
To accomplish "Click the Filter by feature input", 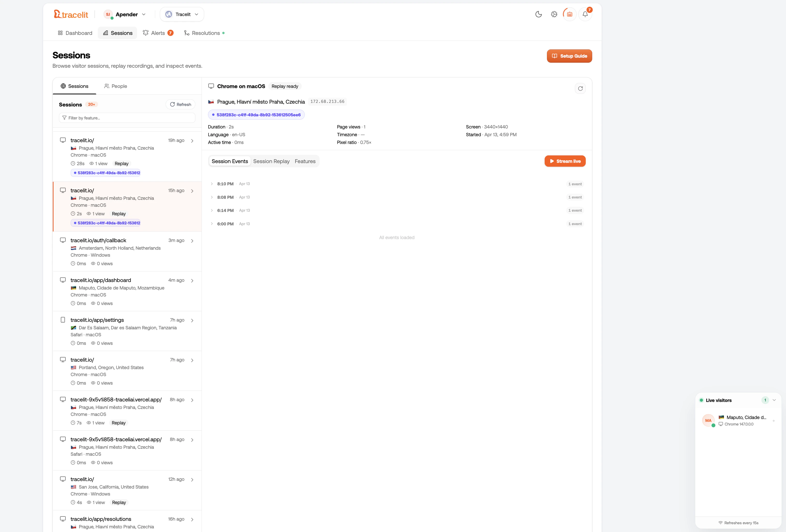I will click(127, 118).
